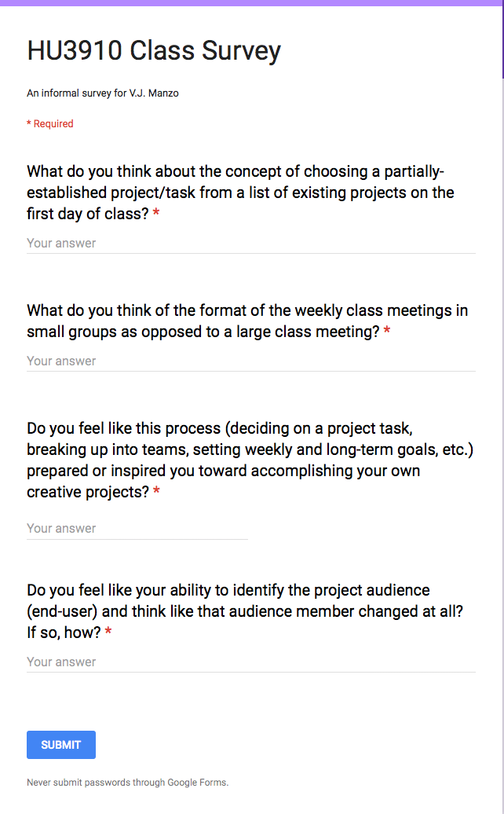This screenshot has width=504, height=814.
Task: Click the question about choosing a partially-established project
Action: [x=240, y=192]
